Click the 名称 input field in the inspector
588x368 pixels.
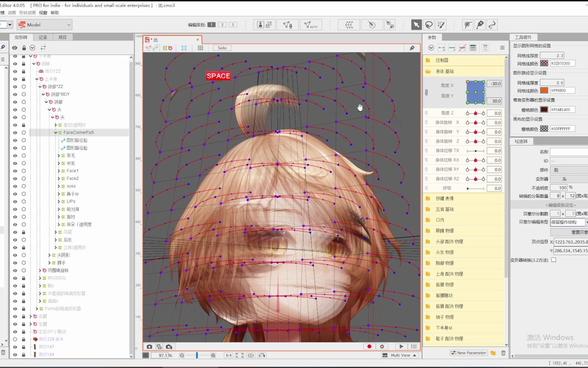[569, 152]
